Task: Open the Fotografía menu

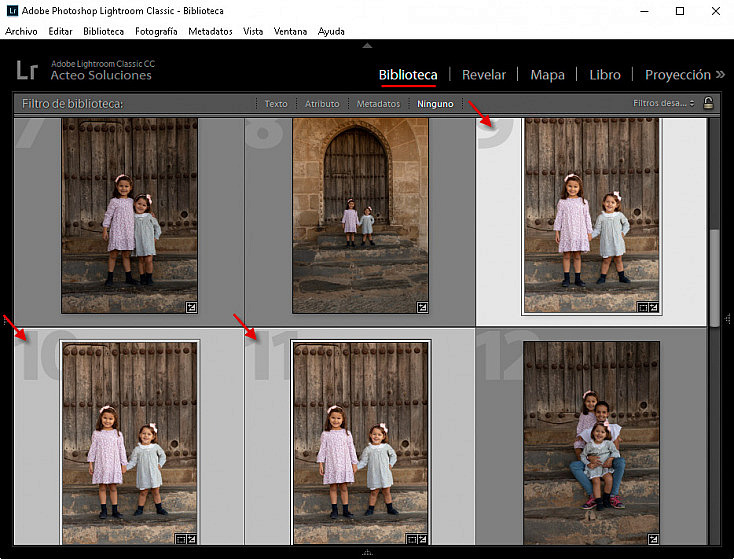Action: [156, 31]
